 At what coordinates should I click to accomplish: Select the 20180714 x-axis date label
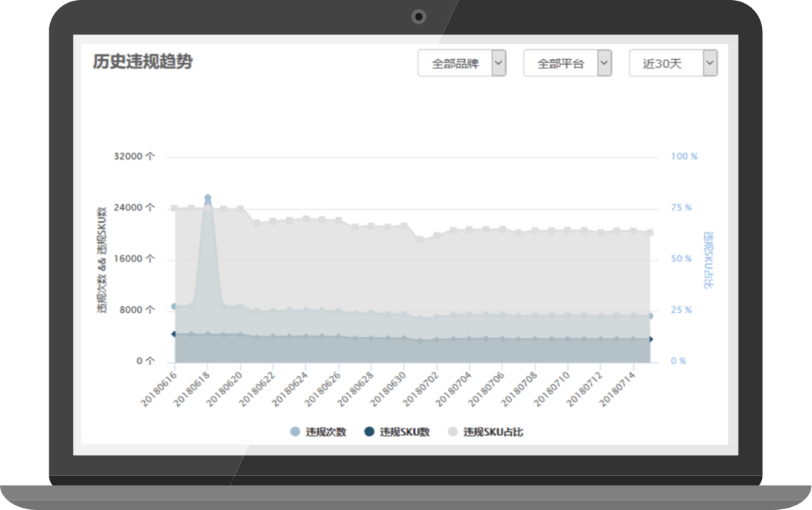click(x=617, y=388)
